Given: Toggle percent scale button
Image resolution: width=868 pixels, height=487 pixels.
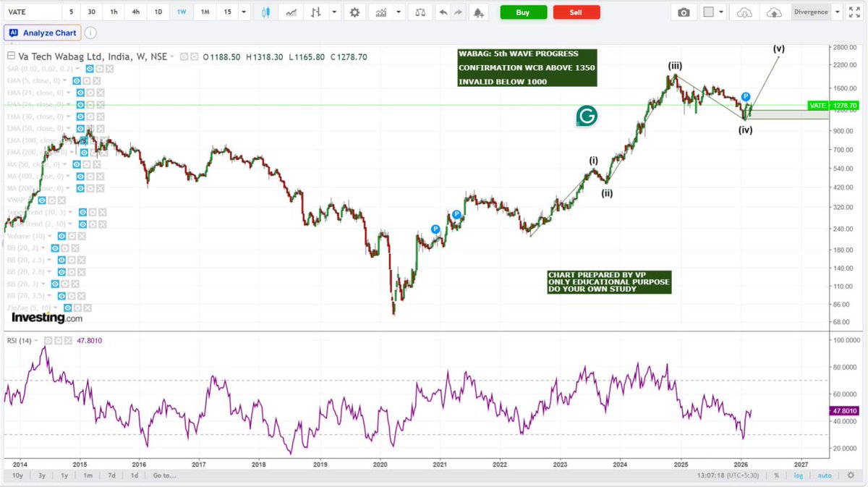Looking at the screenshot, I should click(x=776, y=475).
